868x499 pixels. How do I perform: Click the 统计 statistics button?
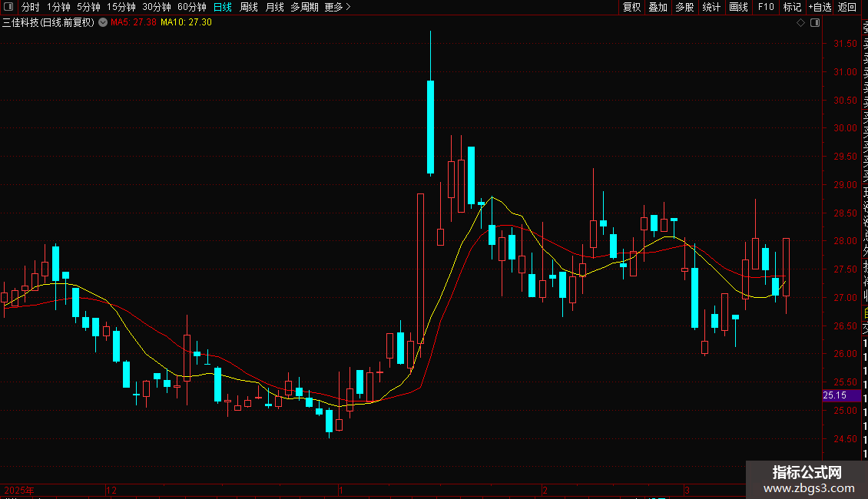(x=711, y=7)
